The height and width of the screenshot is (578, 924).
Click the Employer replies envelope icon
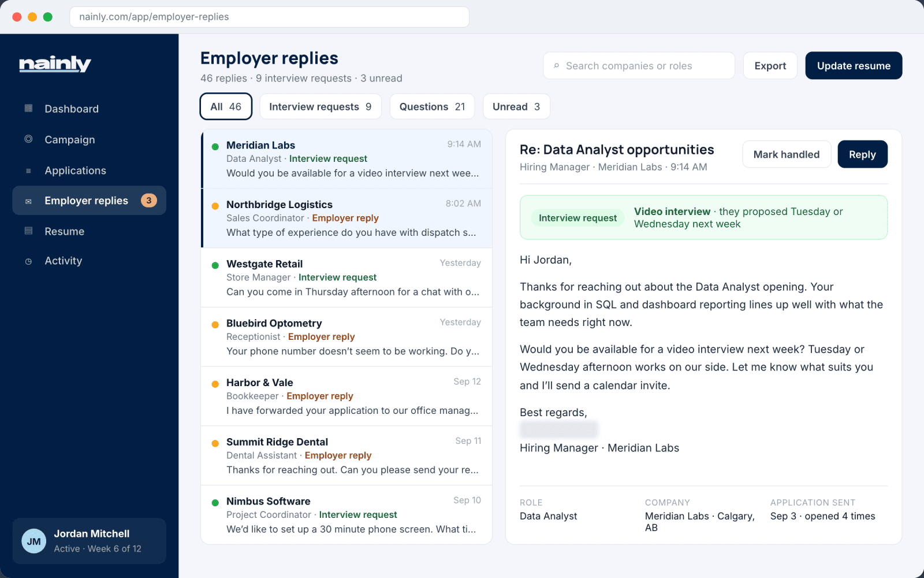(28, 201)
